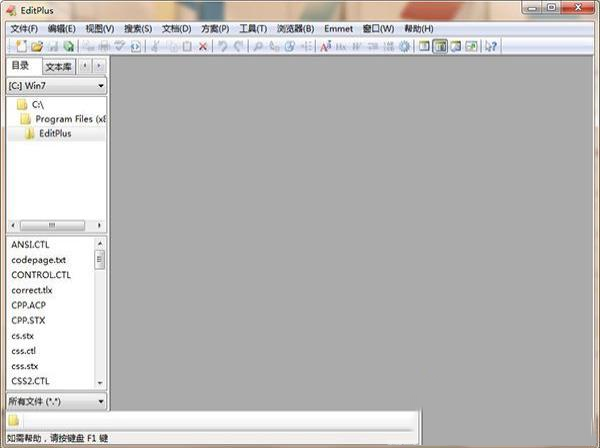This screenshot has height=448, width=600.
Task: Click the Find in Files icon
Action: click(x=290, y=46)
